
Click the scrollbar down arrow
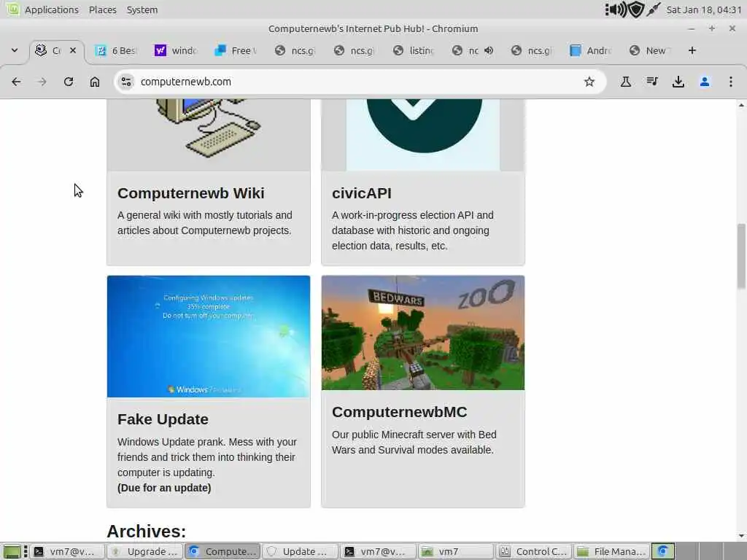point(741,536)
